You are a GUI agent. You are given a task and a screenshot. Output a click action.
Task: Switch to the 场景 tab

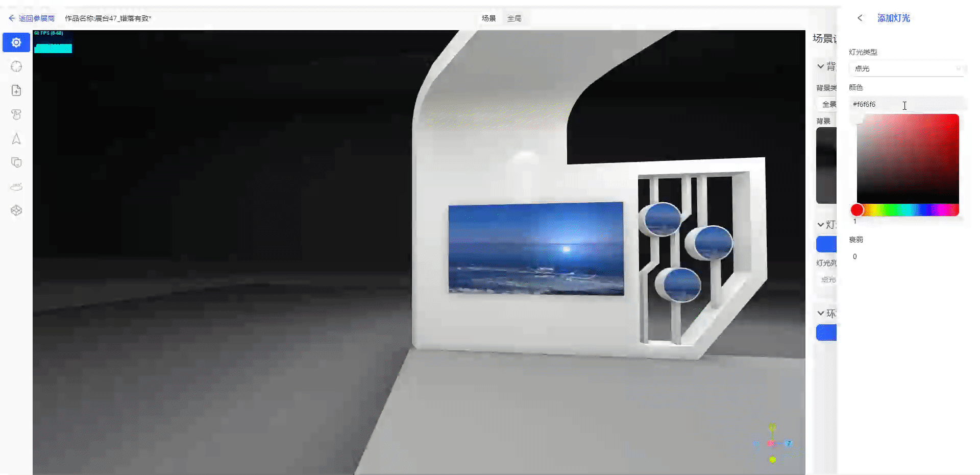(488, 18)
